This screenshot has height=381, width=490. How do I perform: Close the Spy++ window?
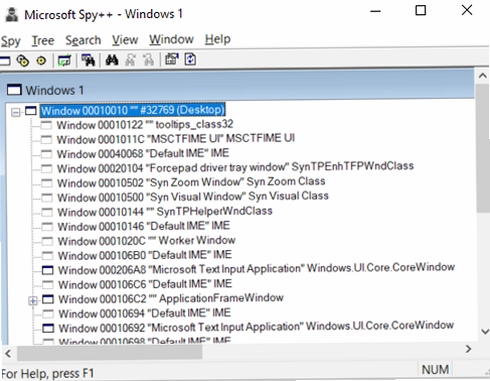467,10
